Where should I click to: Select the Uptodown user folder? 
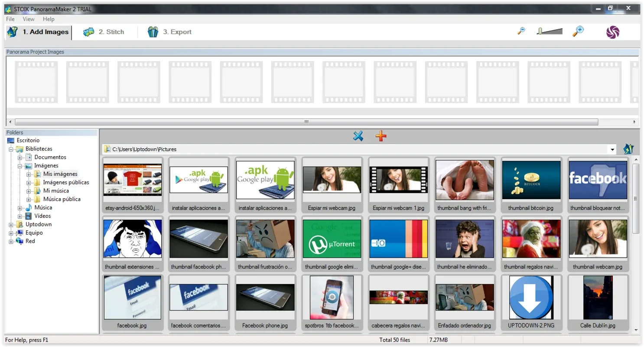click(x=39, y=224)
